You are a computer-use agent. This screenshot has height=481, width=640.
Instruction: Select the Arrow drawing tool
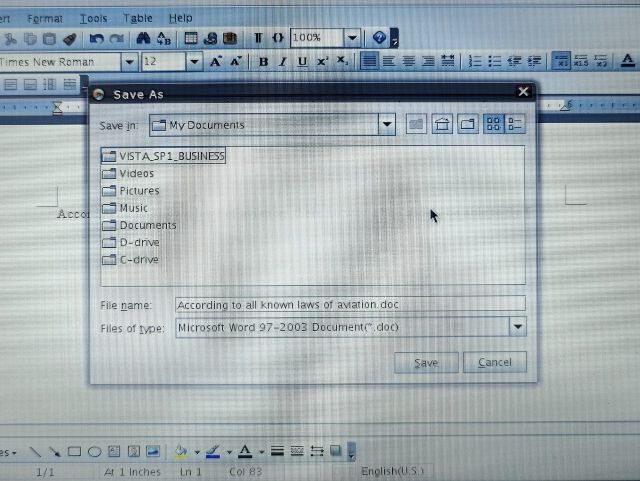(x=55, y=452)
